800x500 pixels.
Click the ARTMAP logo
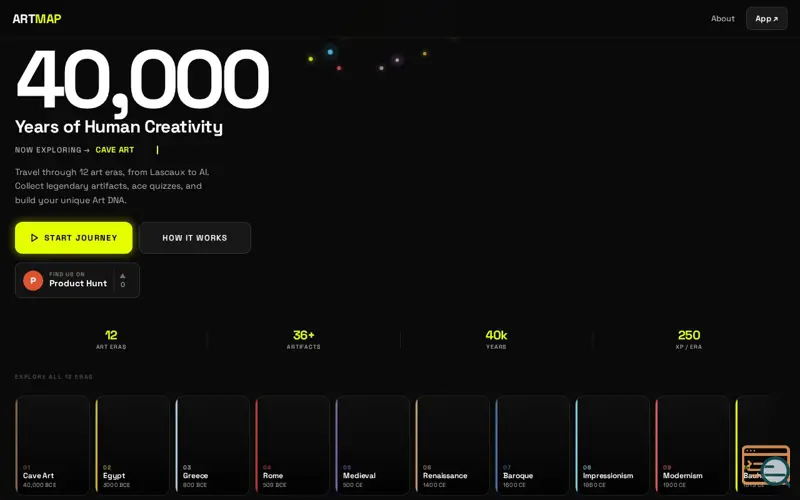pyautogui.click(x=37, y=19)
